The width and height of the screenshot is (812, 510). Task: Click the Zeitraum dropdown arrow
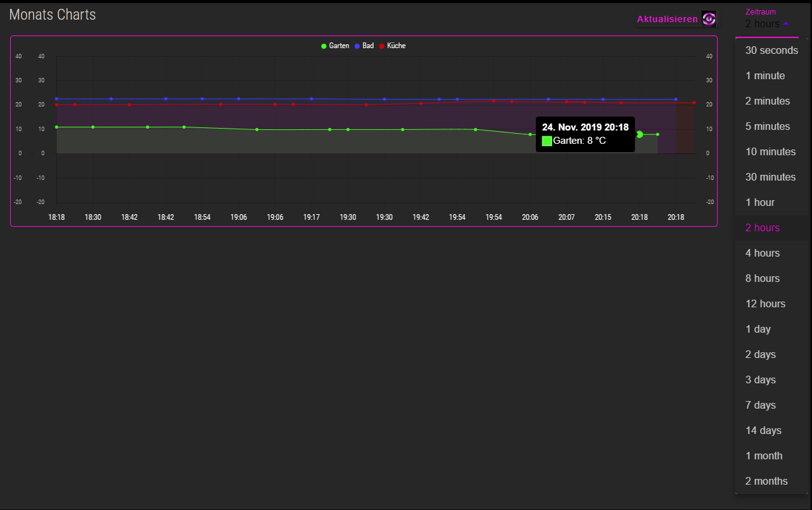(x=786, y=23)
